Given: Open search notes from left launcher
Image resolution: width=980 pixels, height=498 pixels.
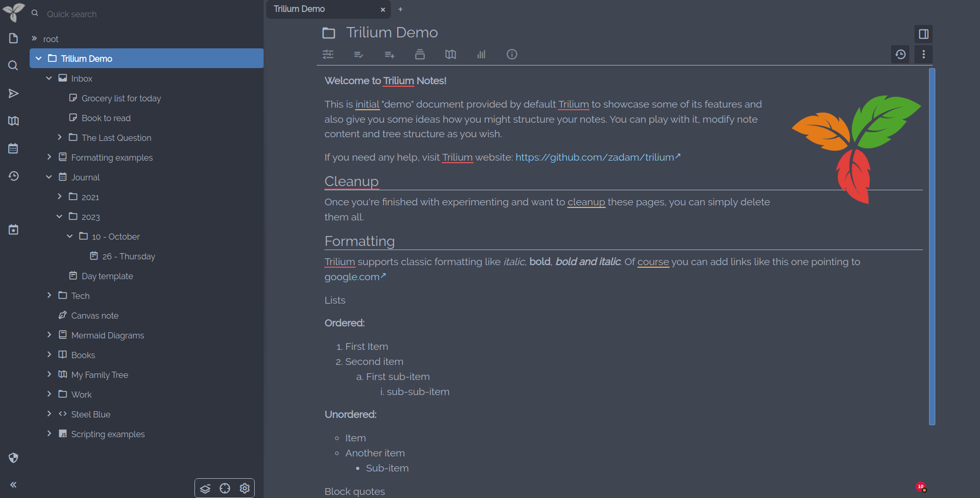Looking at the screenshot, I should click(x=14, y=65).
